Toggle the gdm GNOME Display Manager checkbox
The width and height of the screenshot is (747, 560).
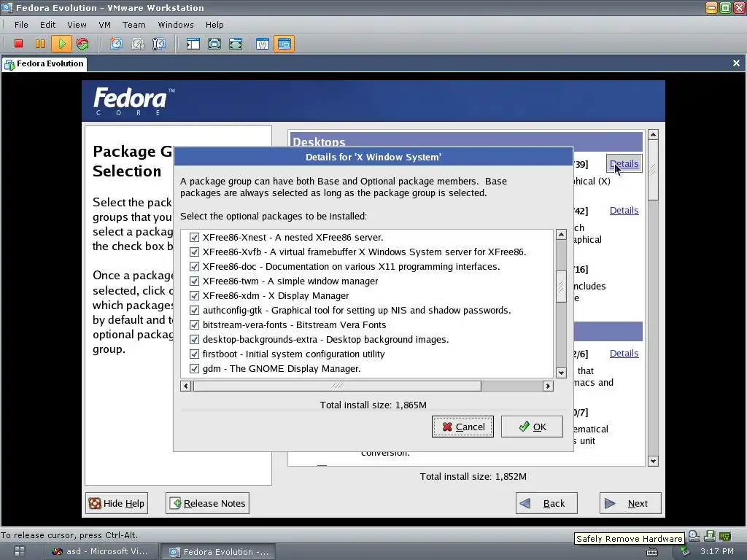click(x=194, y=368)
